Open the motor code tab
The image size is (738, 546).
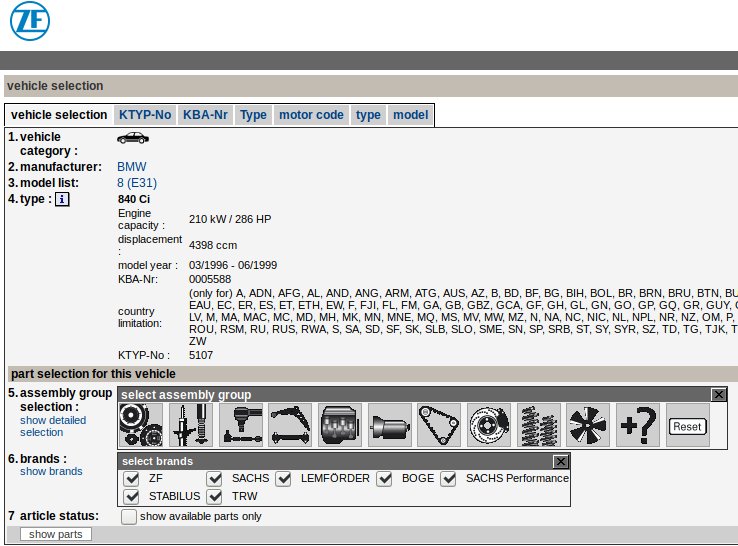pos(311,115)
